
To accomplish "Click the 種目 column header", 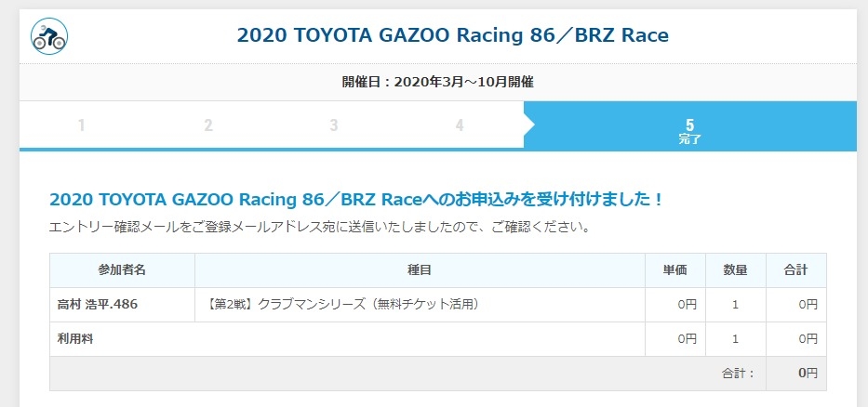I will coord(420,270).
